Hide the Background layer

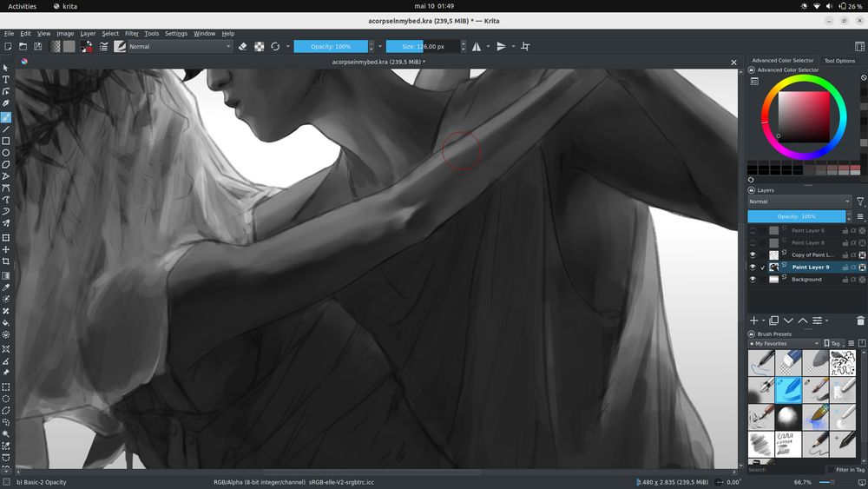pyautogui.click(x=753, y=280)
